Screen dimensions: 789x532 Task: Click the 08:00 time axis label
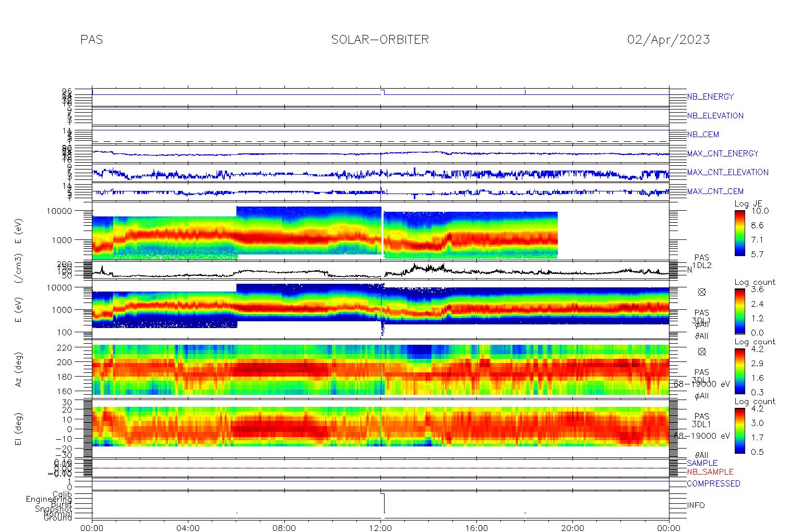284,528
